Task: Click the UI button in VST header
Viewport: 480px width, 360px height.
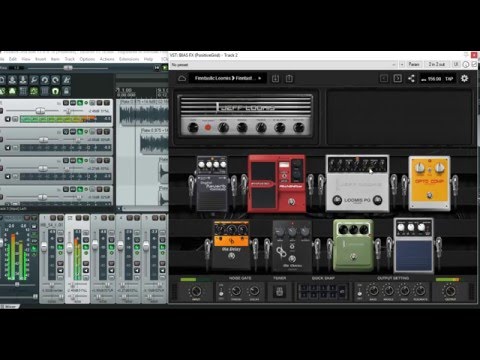Action: click(456, 64)
